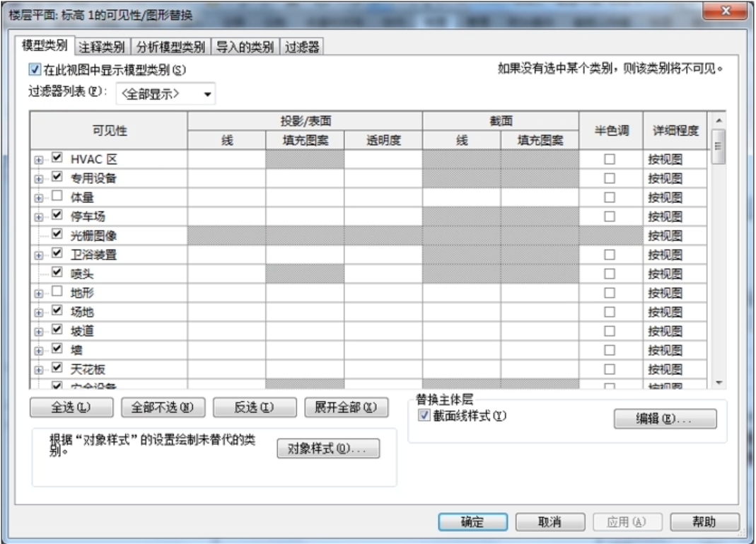Screen dimensions: 756x544
Task: Enable visibility checkbox for 地形
Action: pyautogui.click(x=57, y=292)
